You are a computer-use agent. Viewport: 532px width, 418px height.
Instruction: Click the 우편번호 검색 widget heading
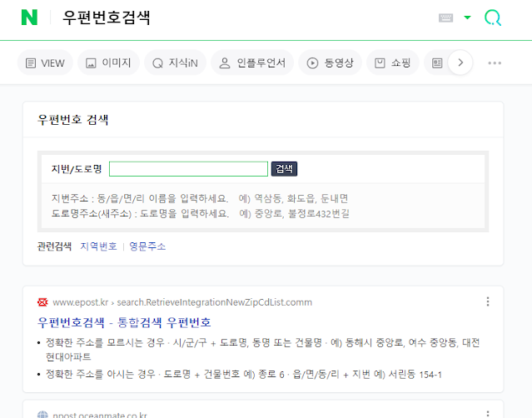pos(72,120)
